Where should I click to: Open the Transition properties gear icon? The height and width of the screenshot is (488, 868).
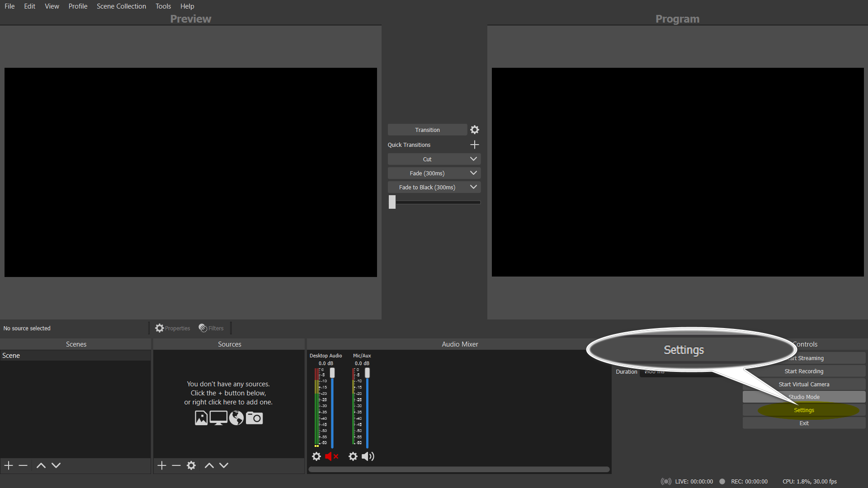[x=474, y=130]
